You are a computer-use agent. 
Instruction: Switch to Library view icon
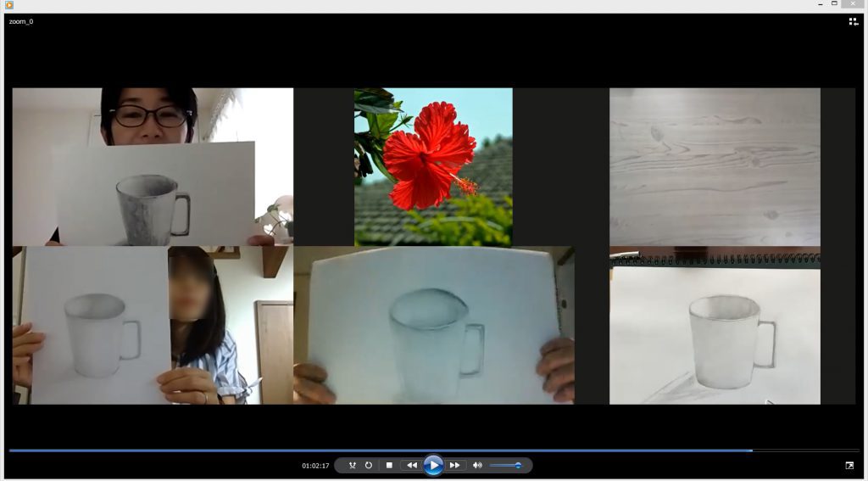coord(853,22)
